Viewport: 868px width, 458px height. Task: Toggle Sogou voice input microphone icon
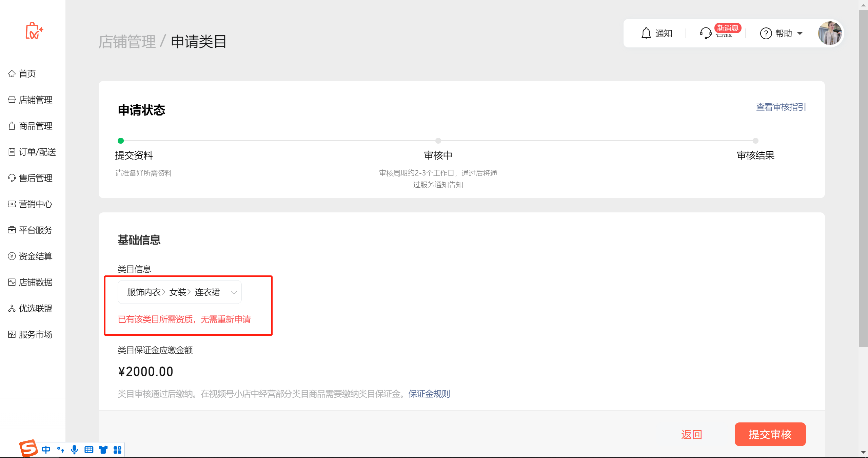[x=74, y=450]
